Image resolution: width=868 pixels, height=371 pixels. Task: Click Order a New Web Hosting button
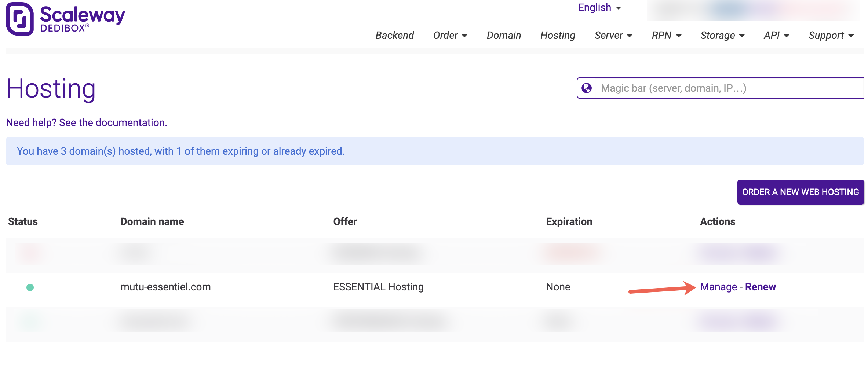coord(800,192)
